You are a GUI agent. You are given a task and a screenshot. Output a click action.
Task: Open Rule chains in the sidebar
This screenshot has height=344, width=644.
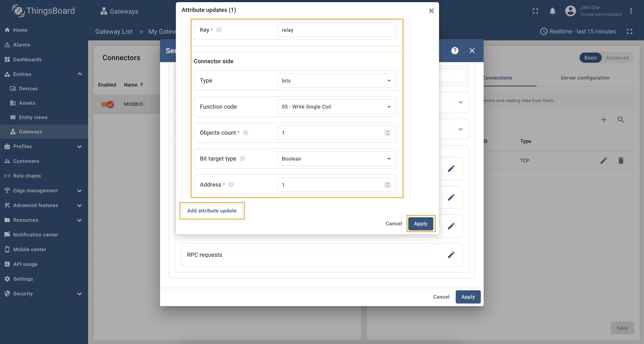click(x=27, y=176)
